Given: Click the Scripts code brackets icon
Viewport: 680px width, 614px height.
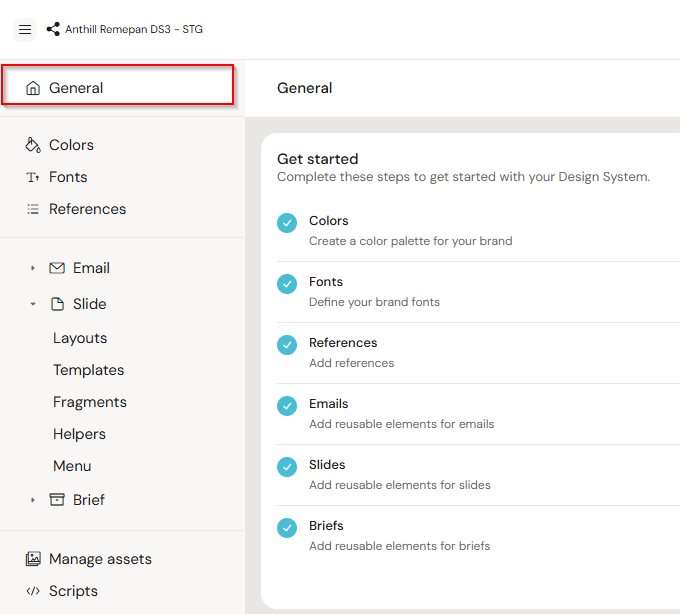Looking at the screenshot, I should pyautogui.click(x=33, y=591).
